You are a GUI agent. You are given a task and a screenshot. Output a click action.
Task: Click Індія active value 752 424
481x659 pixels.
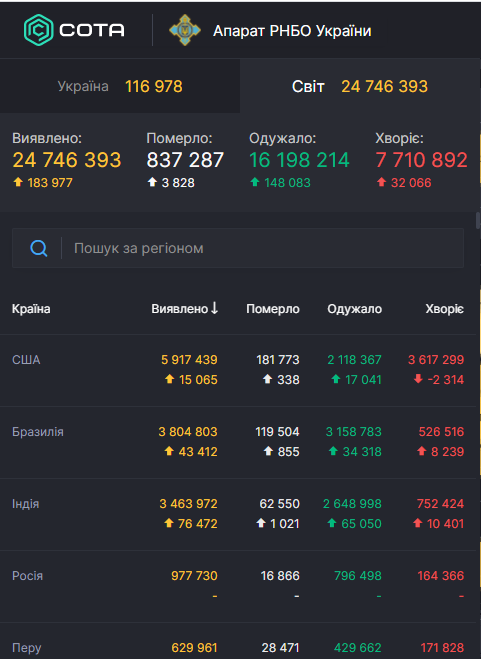440,503
